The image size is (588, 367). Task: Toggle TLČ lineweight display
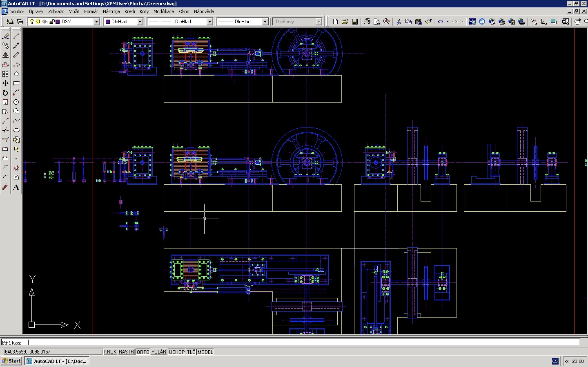coord(191,352)
